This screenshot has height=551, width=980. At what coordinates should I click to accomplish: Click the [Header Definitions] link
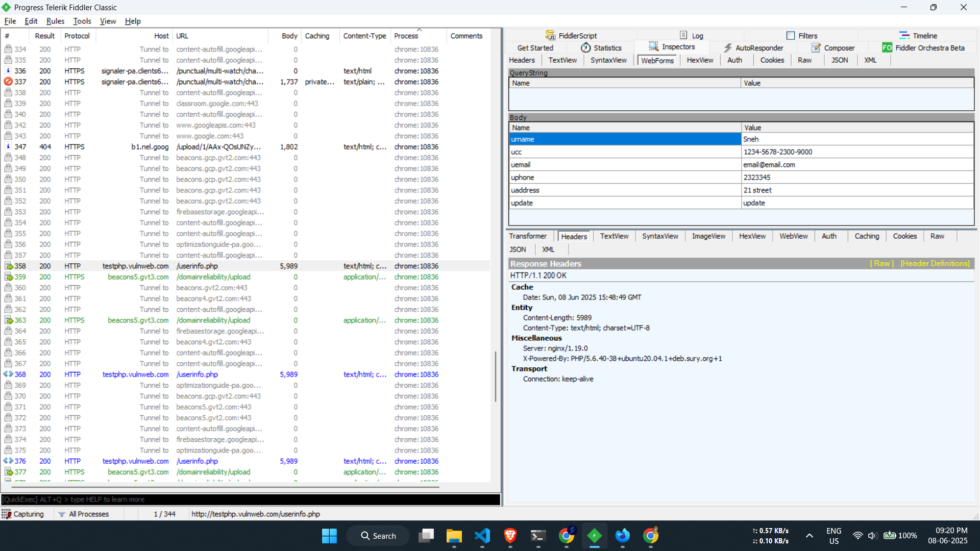[935, 263]
